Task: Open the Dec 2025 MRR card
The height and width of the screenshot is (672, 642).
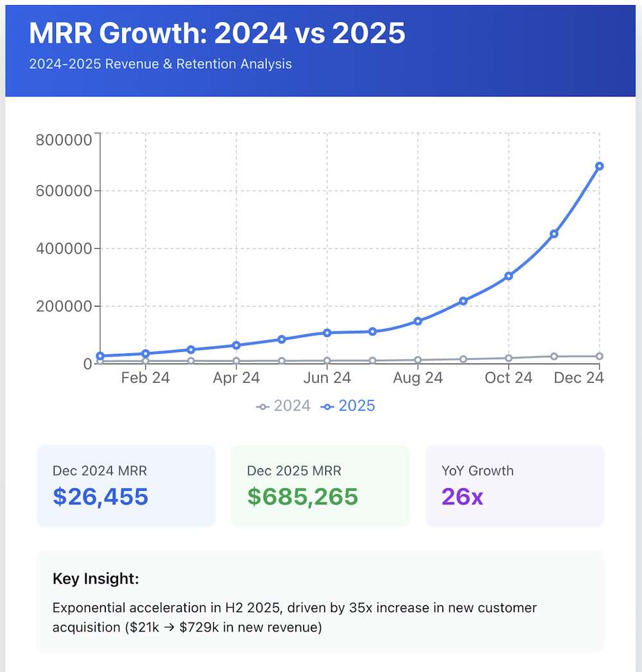Action: pyautogui.click(x=320, y=486)
